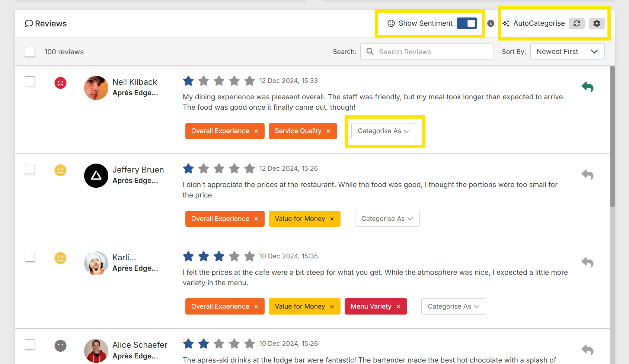Click the AutoCategorise refresh icon
This screenshot has height=364, width=629.
click(577, 23)
